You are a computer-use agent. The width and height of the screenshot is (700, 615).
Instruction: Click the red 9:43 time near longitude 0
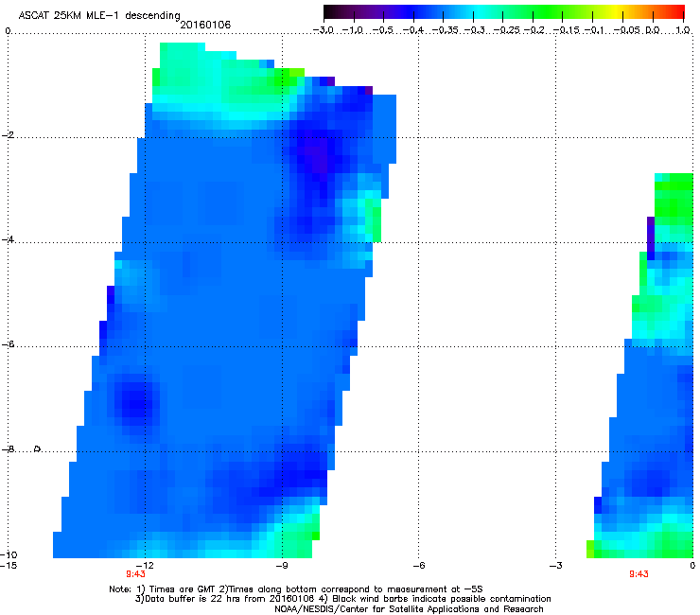pyautogui.click(x=639, y=574)
